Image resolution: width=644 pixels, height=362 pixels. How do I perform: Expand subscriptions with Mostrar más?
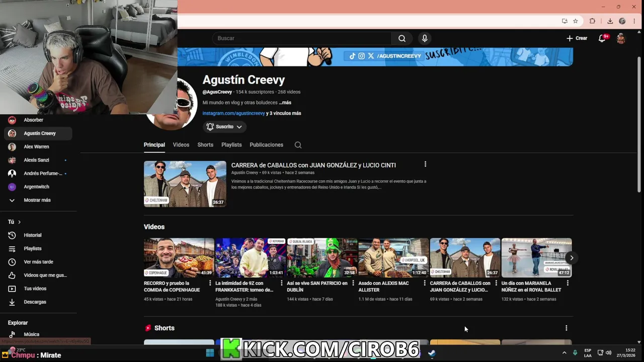click(38, 200)
